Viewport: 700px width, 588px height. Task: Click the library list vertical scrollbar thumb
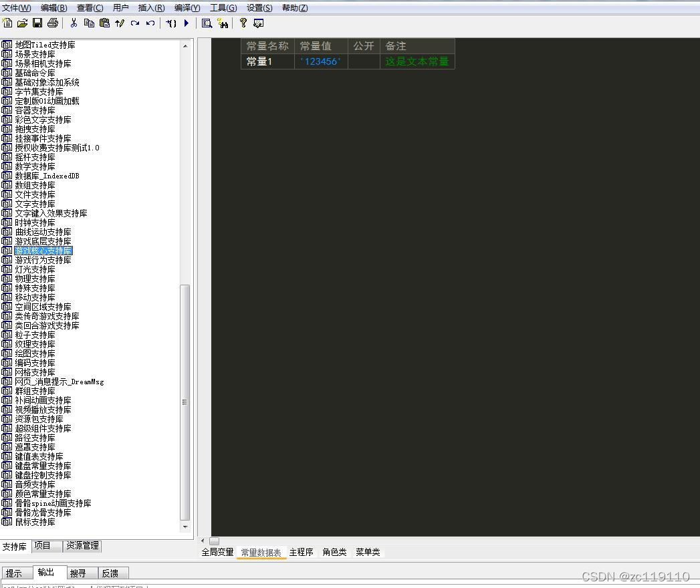click(185, 402)
